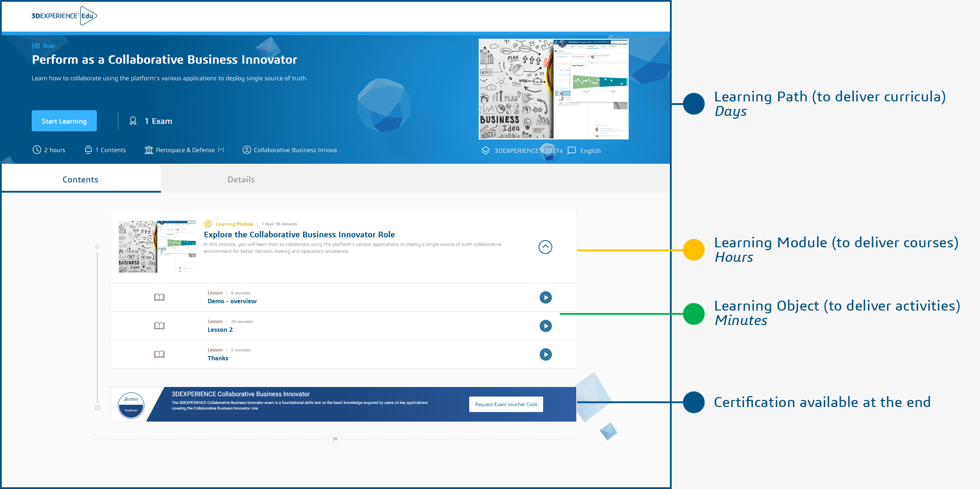The width and height of the screenshot is (980, 489).
Task: Click the Aerospace & Defense text
Action: click(185, 150)
